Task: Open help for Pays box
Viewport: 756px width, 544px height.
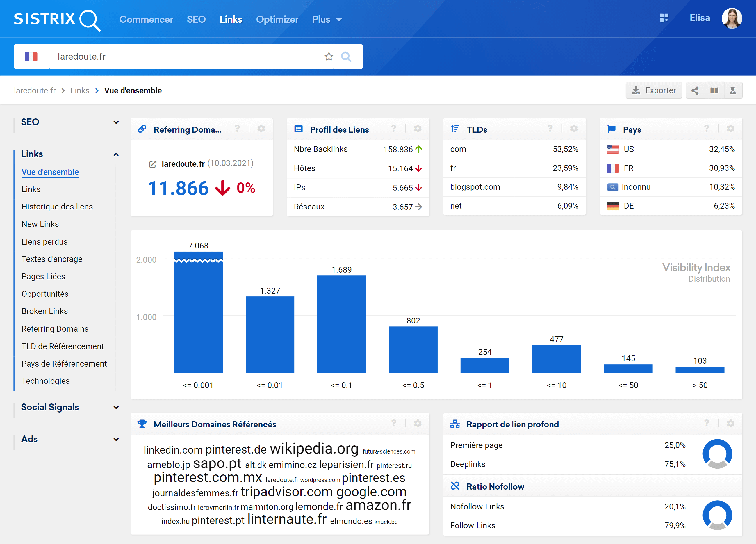Action: (x=706, y=129)
